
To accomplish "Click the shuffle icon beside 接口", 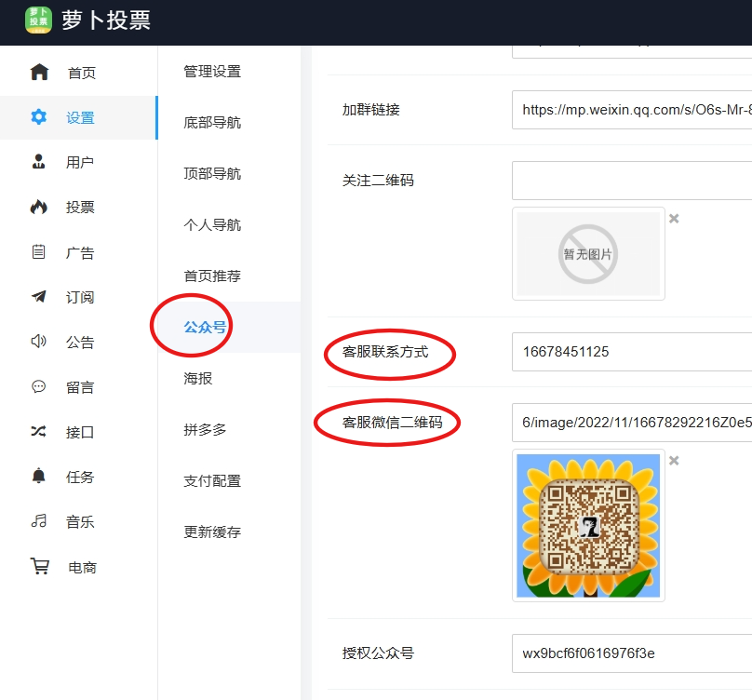I will click(x=38, y=431).
